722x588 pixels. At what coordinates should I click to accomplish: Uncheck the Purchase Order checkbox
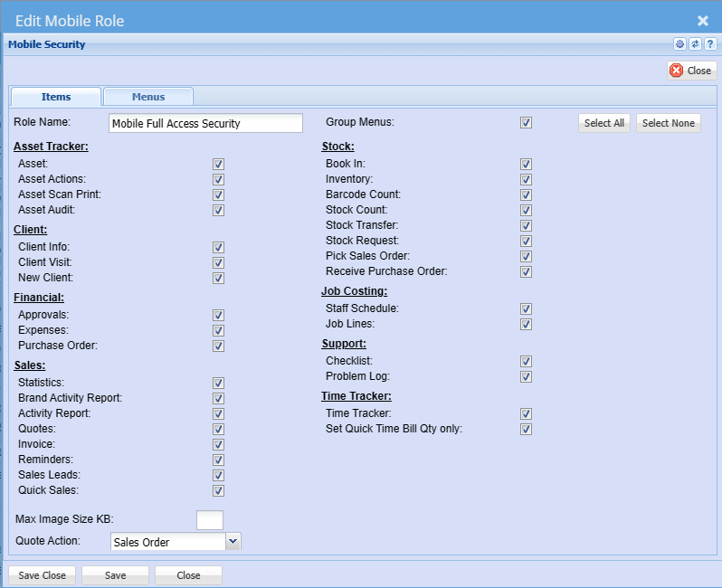218,346
